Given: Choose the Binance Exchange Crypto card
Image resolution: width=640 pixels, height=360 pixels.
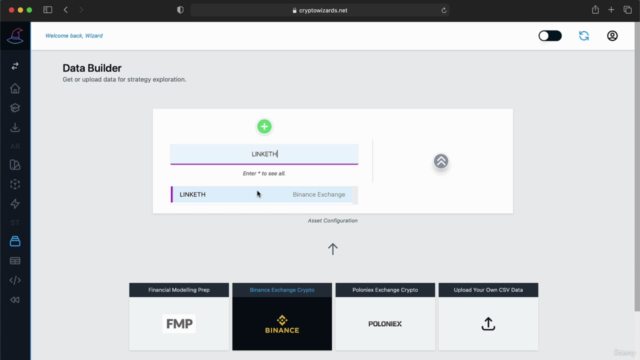Looking at the screenshot, I should 282,316.
